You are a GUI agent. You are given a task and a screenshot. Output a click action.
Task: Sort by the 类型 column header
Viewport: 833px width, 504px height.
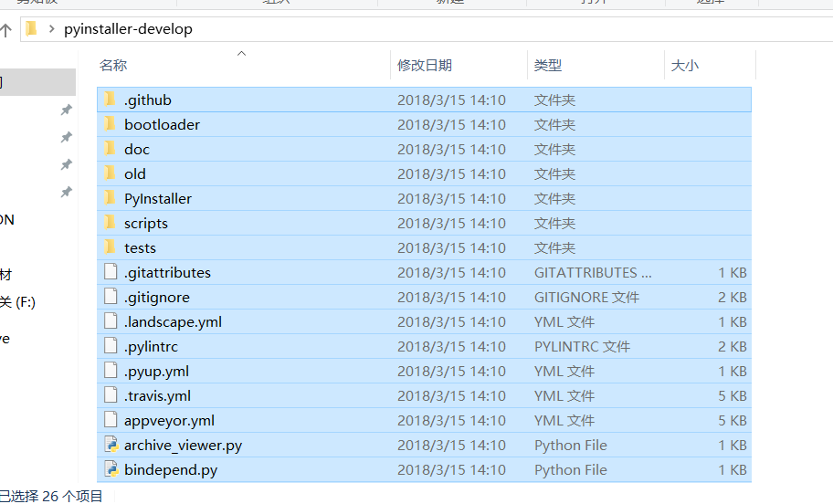548,66
